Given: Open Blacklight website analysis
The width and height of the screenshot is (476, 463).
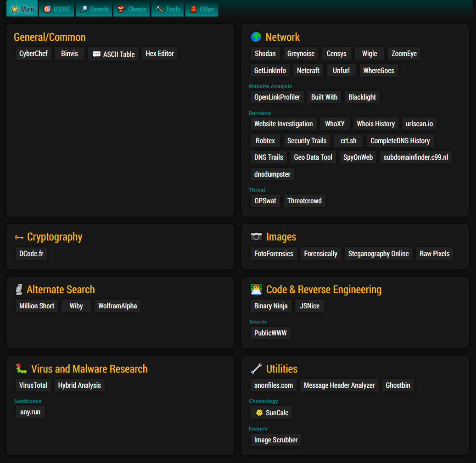Looking at the screenshot, I should pos(362,97).
